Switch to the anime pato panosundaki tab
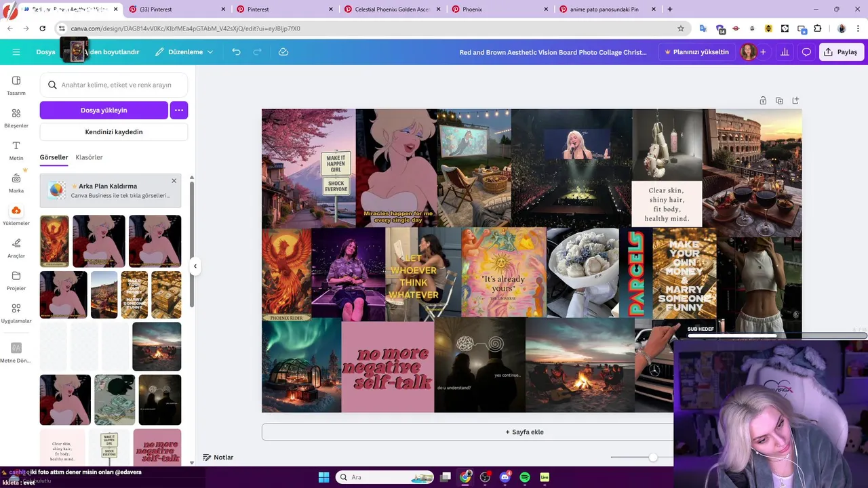 [x=606, y=9]
